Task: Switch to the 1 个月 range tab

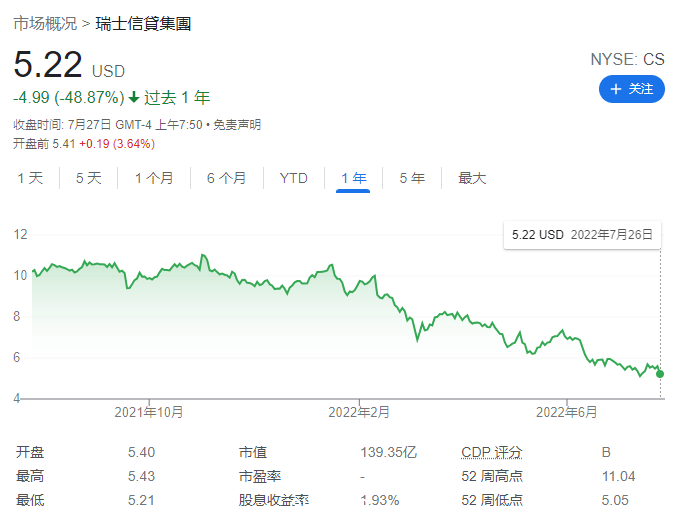Action: point(154,178)
